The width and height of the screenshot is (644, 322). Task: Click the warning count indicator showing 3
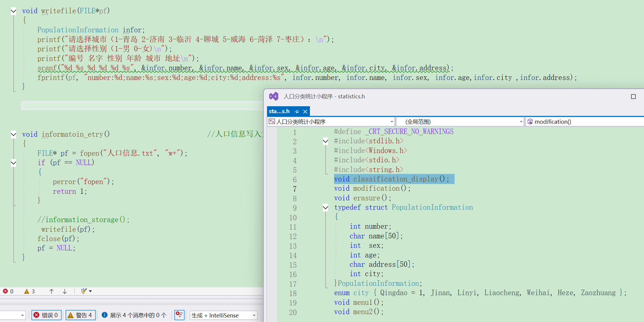(30, 291)
